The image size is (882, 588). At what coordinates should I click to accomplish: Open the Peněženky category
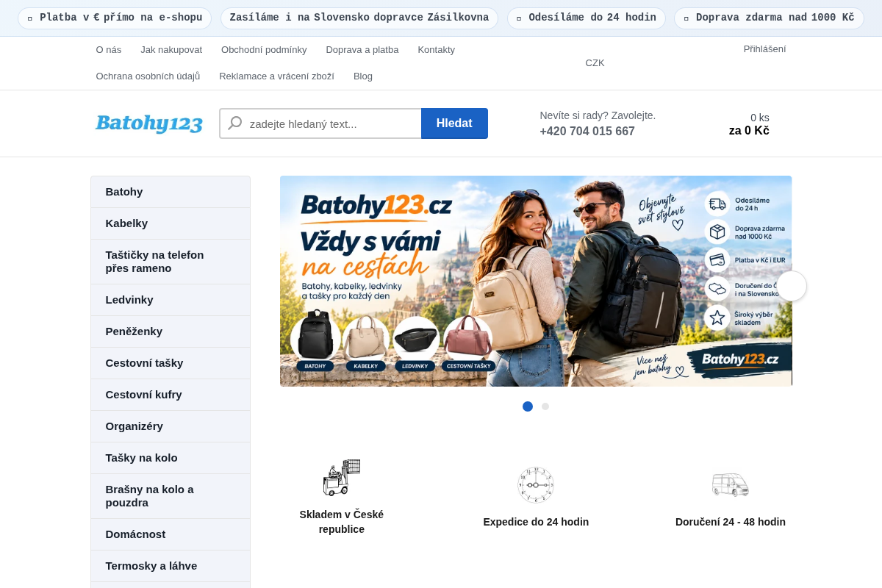[171, 331]
